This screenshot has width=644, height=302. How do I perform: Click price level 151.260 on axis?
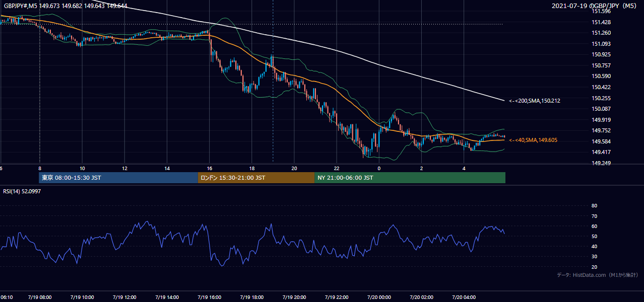601,33
